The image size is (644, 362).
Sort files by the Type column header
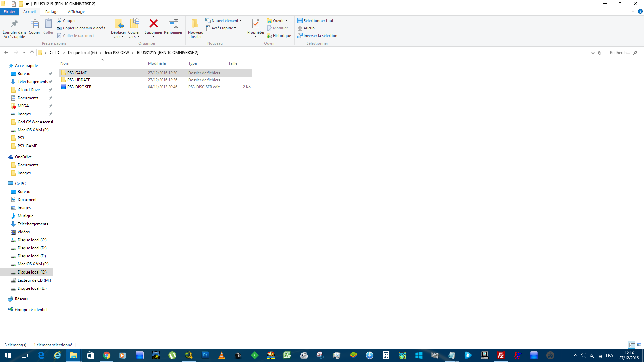pyautogui.click(x=206, y=63)
